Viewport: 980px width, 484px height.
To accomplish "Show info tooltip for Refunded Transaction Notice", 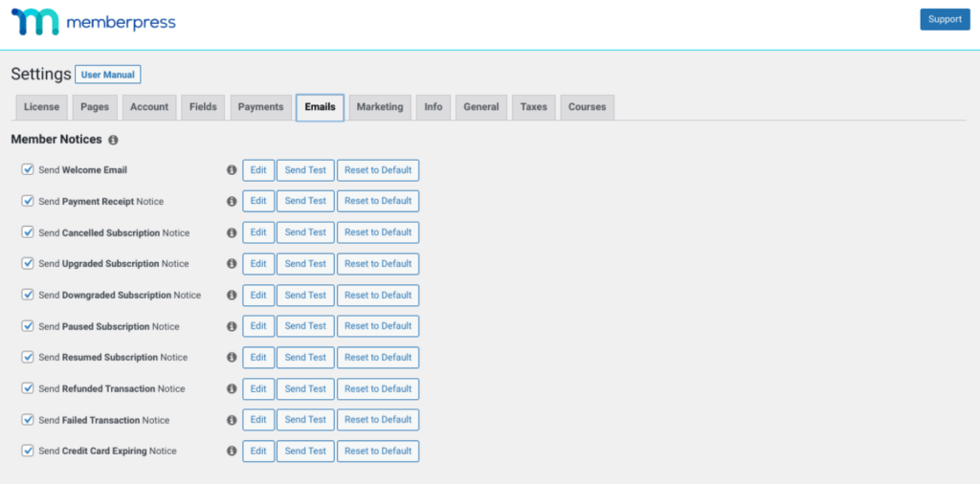I will (232, 388).
